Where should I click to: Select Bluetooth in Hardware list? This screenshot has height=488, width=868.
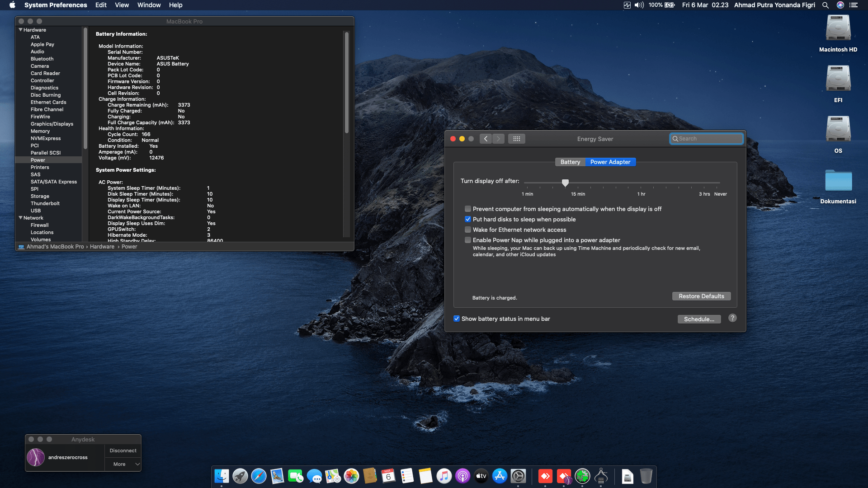(x=42, y=59)
